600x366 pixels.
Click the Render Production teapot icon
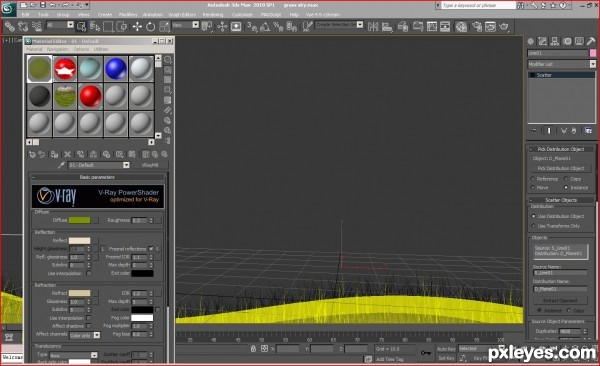point(504,26)
